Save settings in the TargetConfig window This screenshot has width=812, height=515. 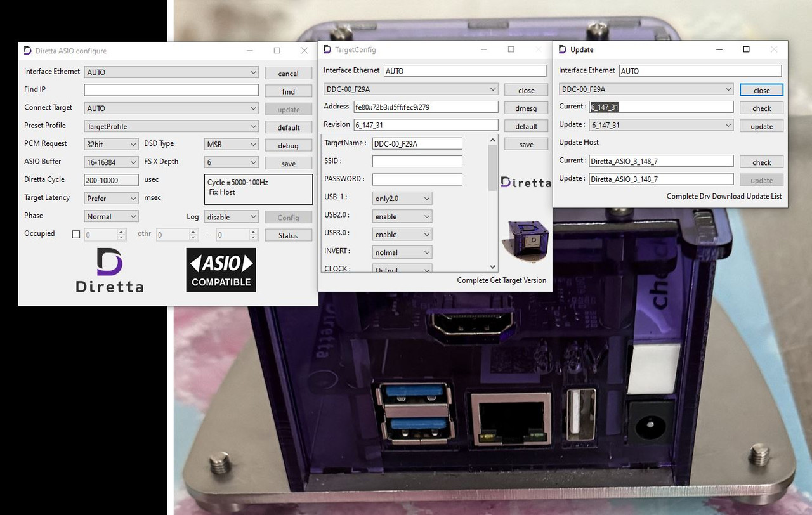526,144
